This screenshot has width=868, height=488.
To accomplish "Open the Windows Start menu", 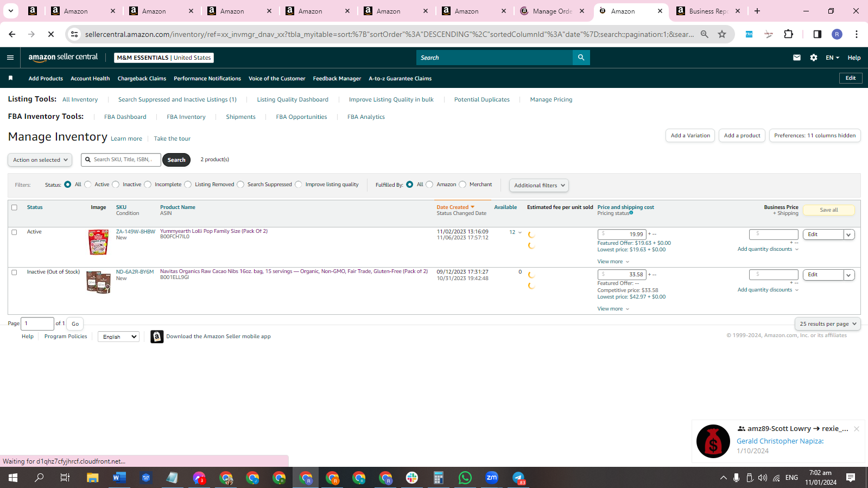I will coord(13,478).
